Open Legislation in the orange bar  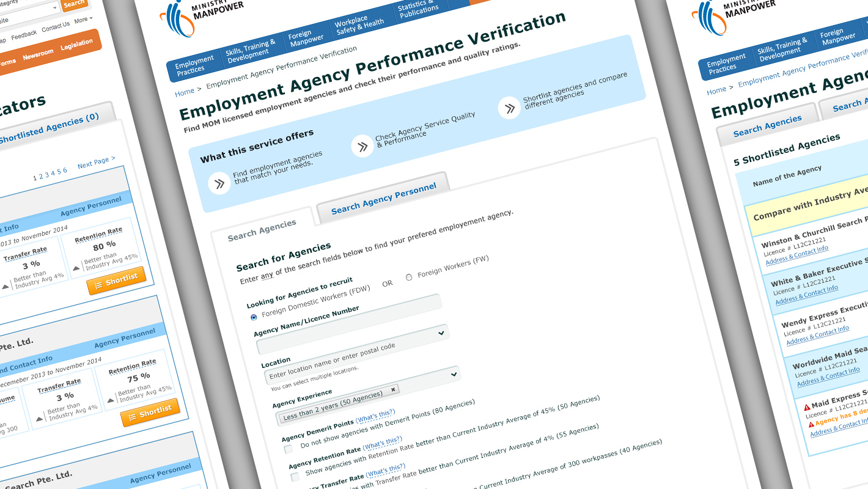pyautogui.click(x=77, y=46)
